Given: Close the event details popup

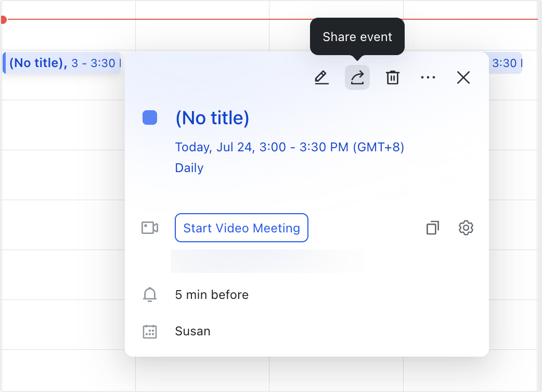Looking at the screenshot, I should [463, 77].
